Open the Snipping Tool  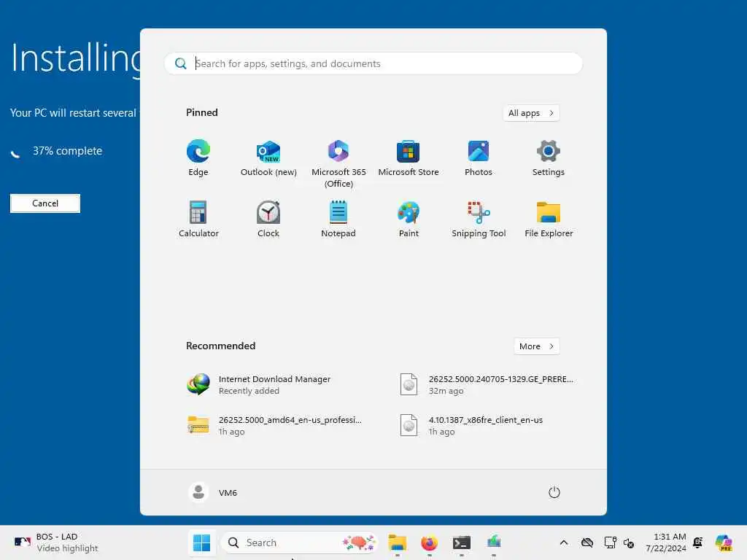(x=479, y=219)
